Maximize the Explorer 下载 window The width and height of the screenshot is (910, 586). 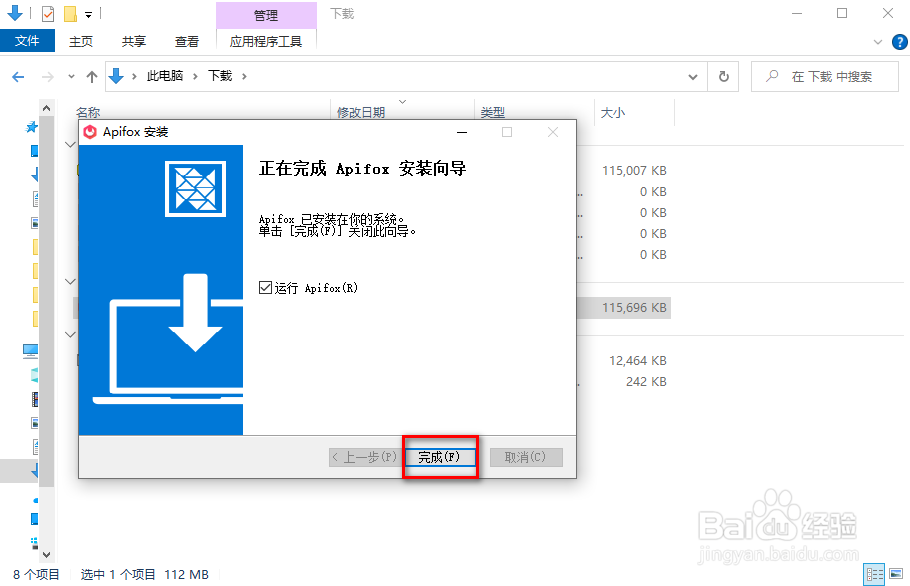(842, 13)
